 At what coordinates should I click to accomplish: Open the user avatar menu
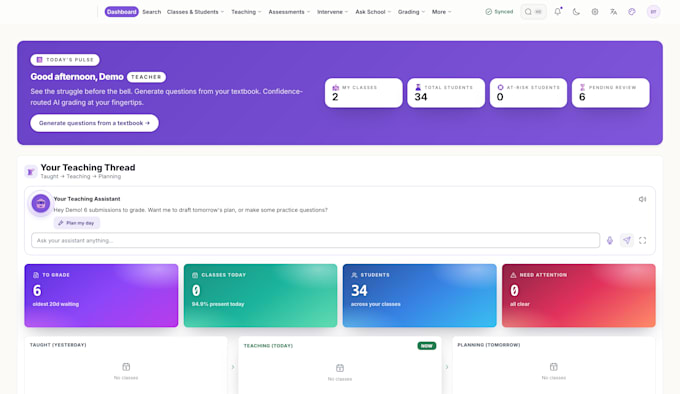[653, 12]
